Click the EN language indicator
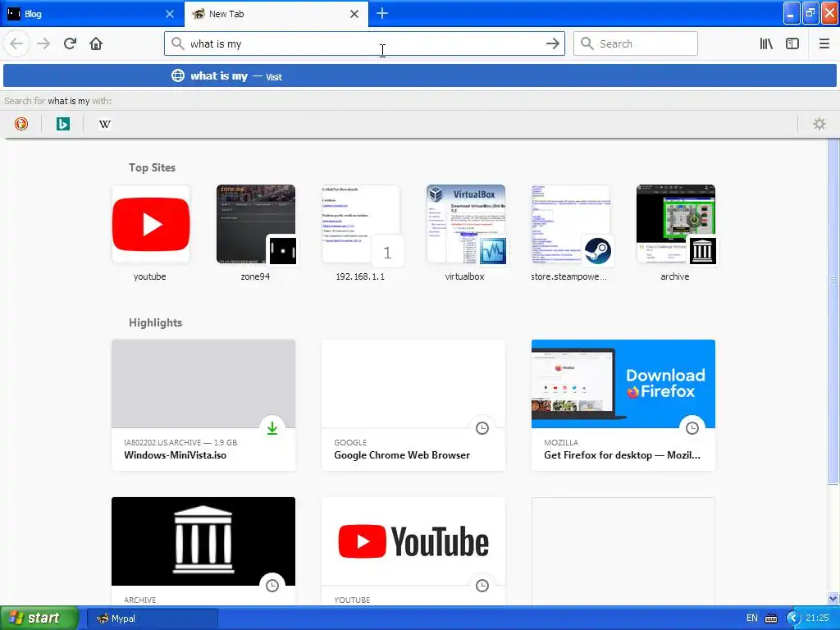 tap(752, 619)
